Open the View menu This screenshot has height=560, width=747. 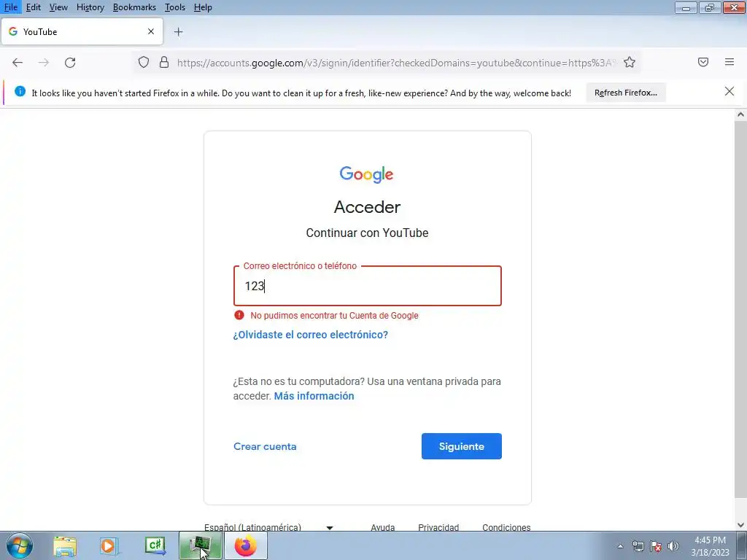(x=58, y=7)
